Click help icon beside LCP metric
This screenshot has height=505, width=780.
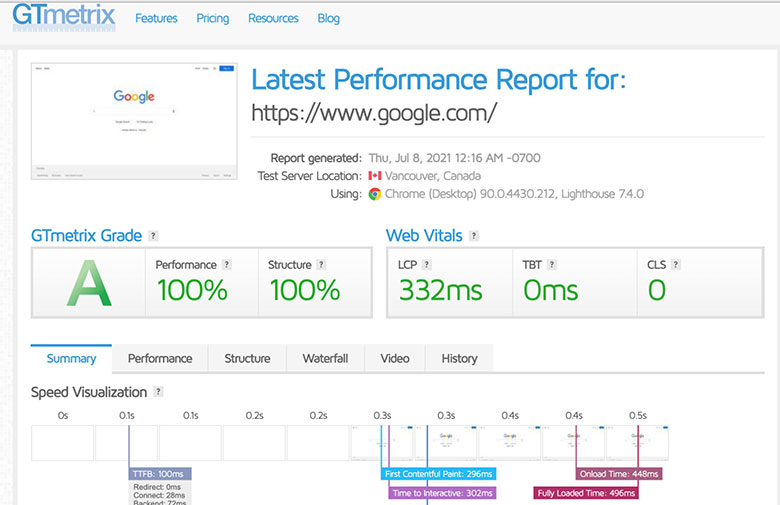click(x=427, y=265)
